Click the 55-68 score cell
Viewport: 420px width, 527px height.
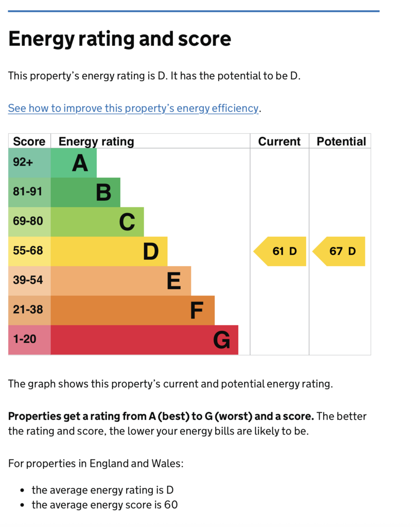click(29, 251)
